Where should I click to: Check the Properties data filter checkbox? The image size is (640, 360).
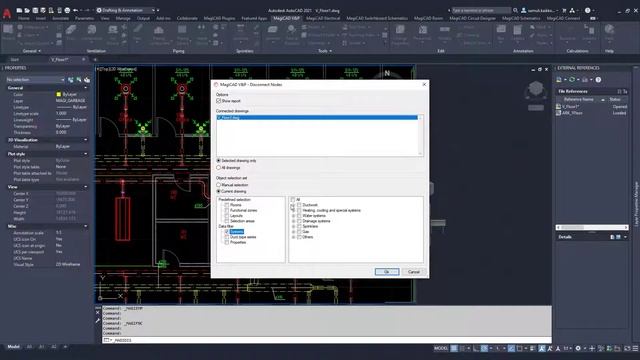tap(227, 242)
